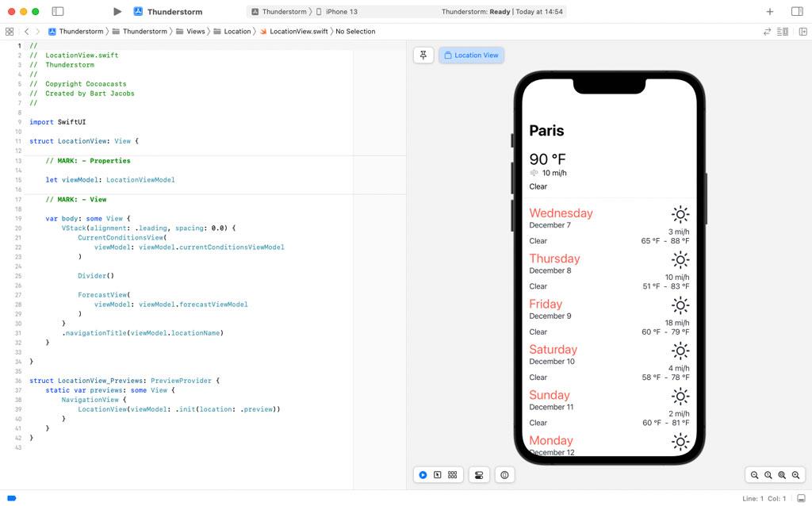
Task: Zoom in on the preview canvas
Action: coord(796,474)
